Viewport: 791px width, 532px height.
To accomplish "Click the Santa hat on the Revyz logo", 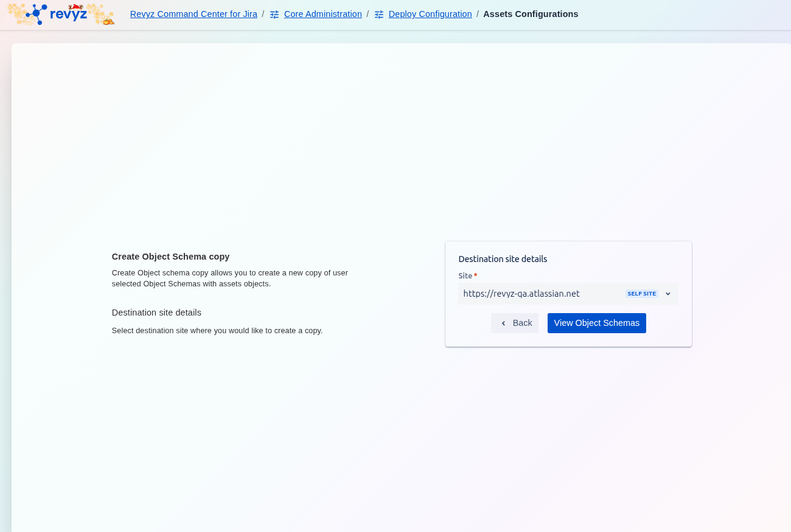I will tap(75, 7).
